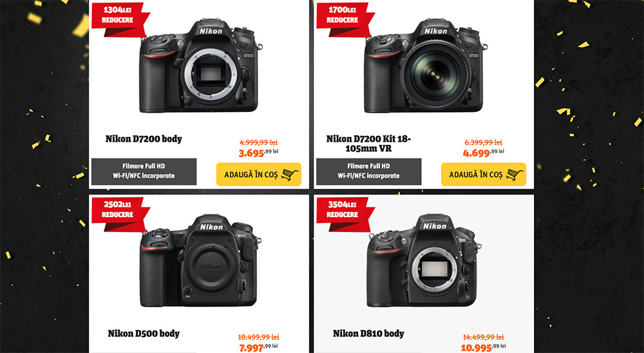Viewport: 644px width, 353px height.
Task: Click the 3.695,99 lei discounted price
Action: [x=259, y=153]
